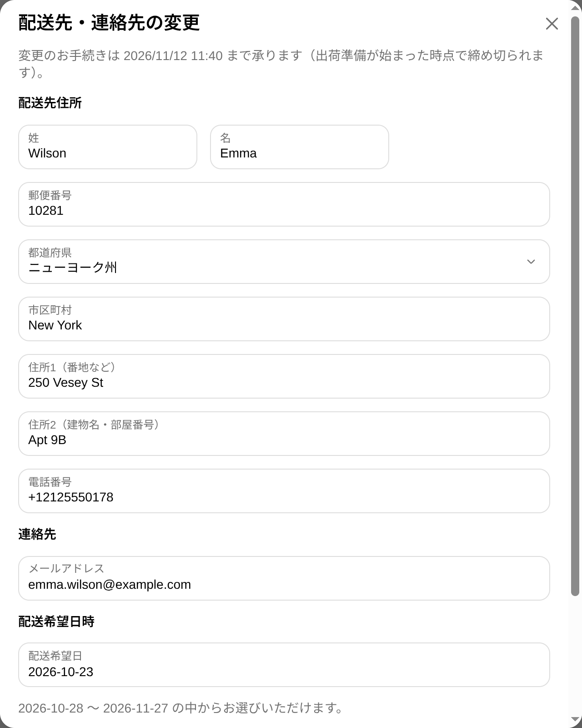Screen dimensions: 582x728
Task: Click the 配送先・連絡先の変更 dialog title
Action: [109, 23]
